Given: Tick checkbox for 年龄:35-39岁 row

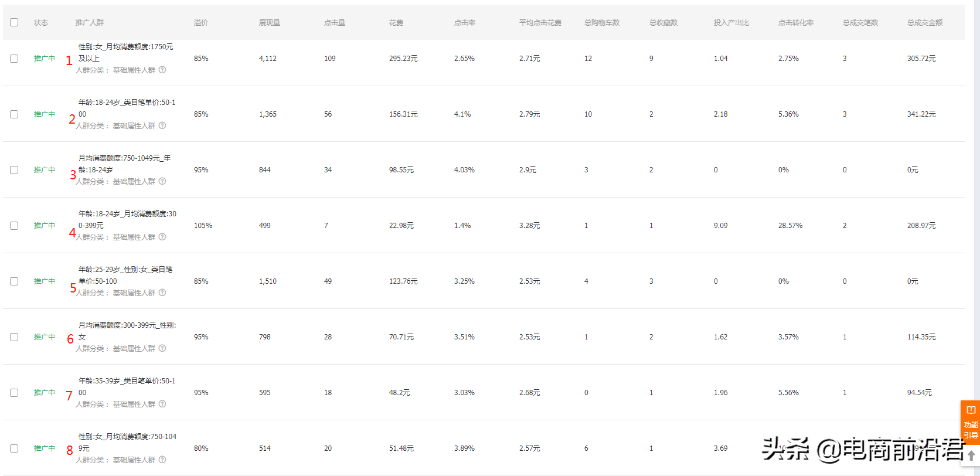Looking at the screenshot, I should click(x=14, y=393).
